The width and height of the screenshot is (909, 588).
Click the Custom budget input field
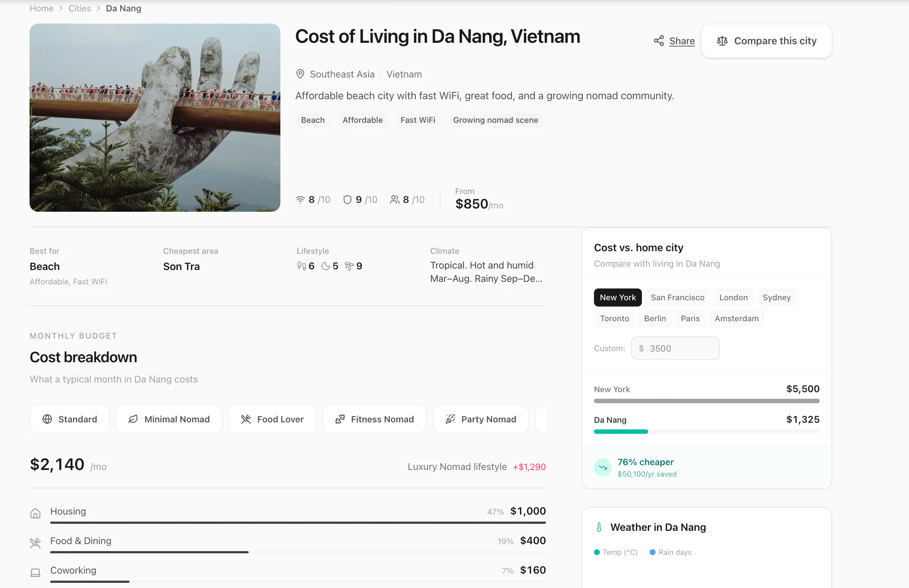point(675,348)
